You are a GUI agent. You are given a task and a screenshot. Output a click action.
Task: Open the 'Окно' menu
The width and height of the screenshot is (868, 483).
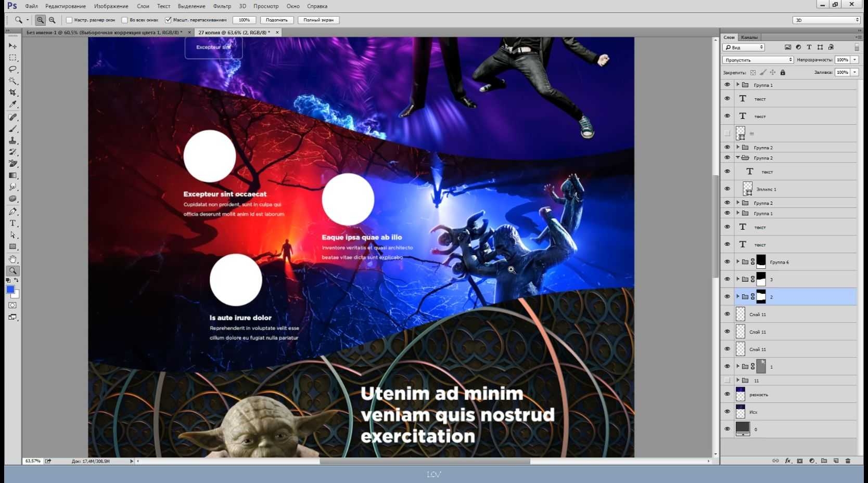tap(293, 6)
